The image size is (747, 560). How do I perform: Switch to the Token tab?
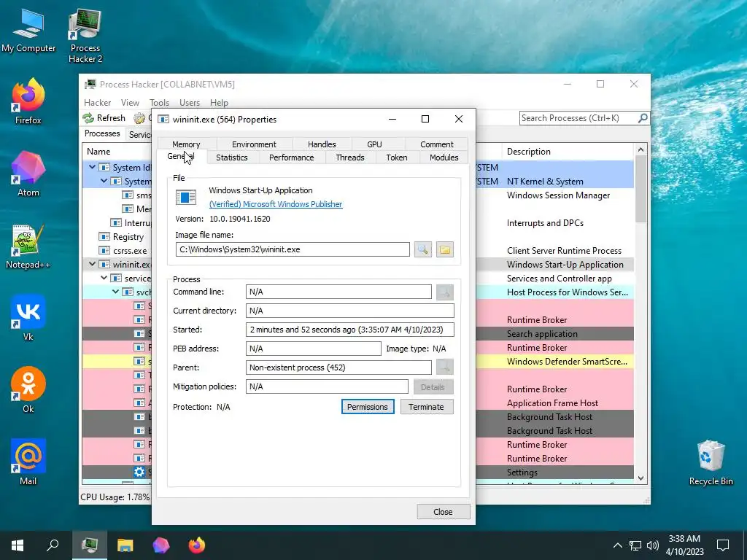pyautogui.click(x=397, y=157)
